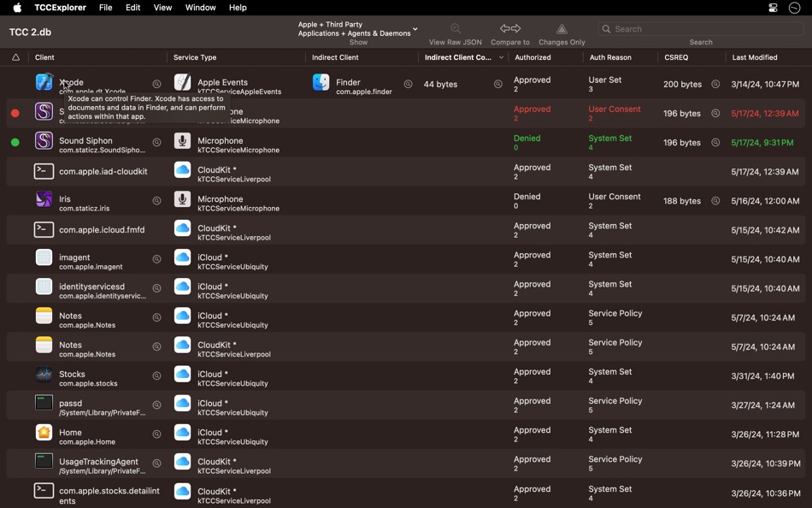Click the clock icon in the menu bar
This screenshot has height=508, width=812.
pyautogui.click(x=794, y=7)
